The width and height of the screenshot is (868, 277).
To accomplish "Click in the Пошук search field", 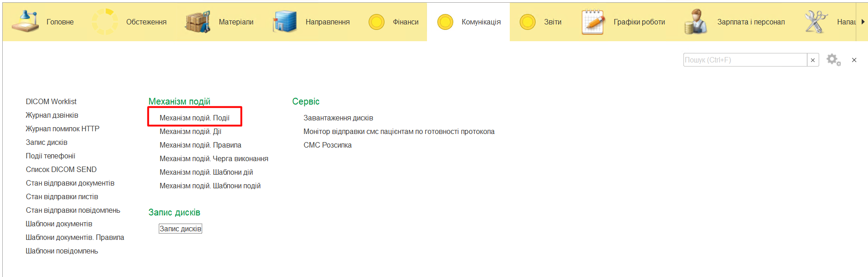I will pyautogui.click(x=745, y=60).
